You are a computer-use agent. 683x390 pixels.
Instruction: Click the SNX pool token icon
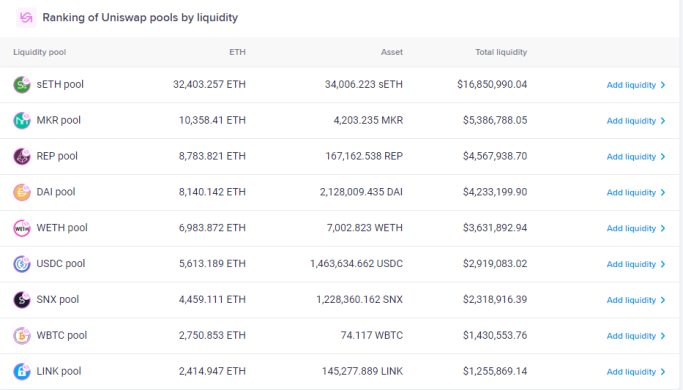click(x=22, y=300)
